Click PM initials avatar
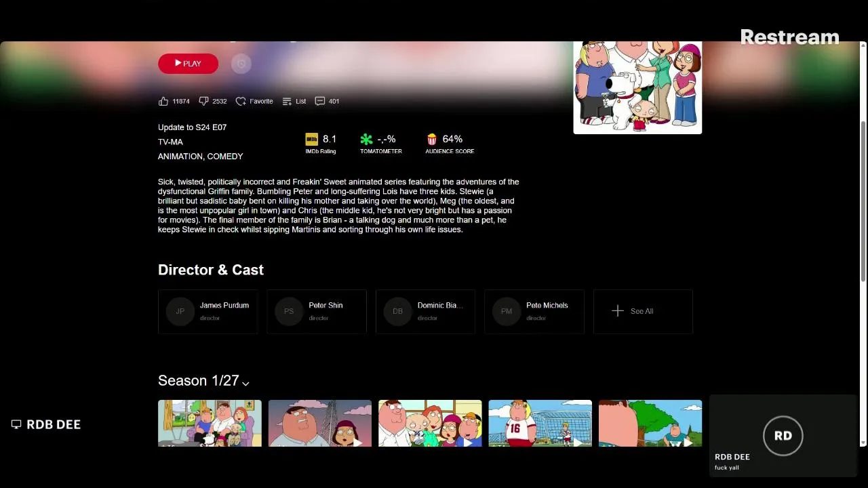The image size is (868, 488). coord(507,311)
